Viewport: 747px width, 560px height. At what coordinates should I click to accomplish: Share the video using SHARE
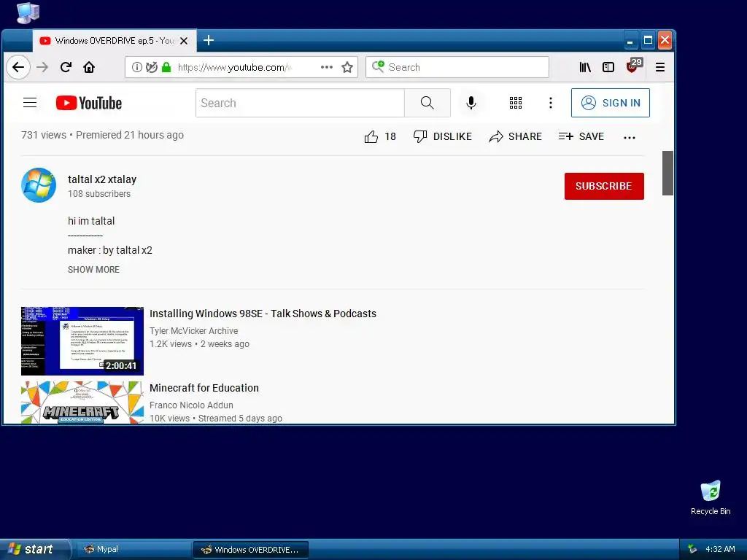(516, 136)
